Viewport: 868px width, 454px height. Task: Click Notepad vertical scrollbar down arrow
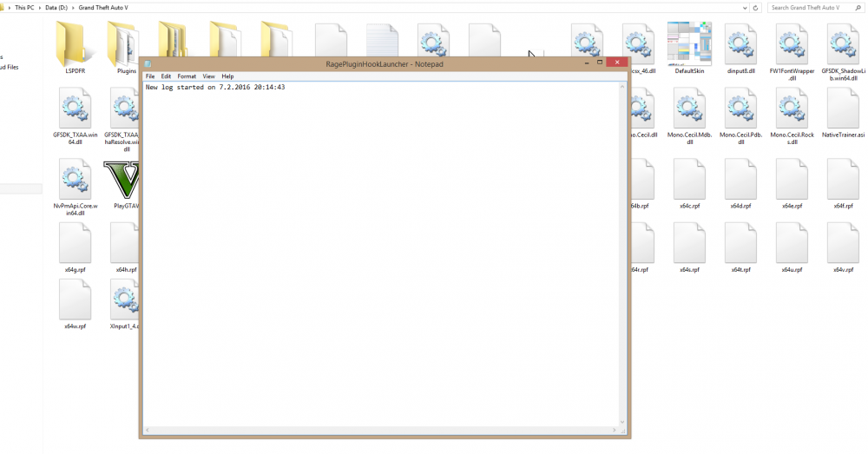tap(622, 422)
